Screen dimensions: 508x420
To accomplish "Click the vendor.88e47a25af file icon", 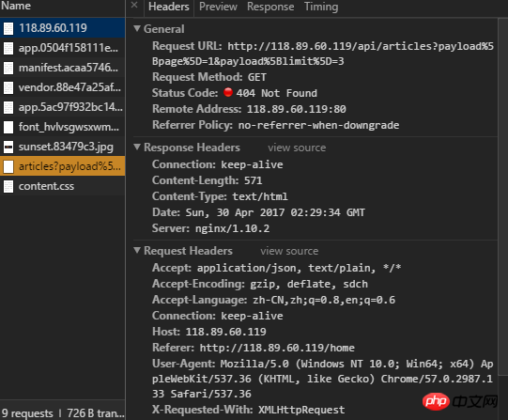I will pos(8,87).
